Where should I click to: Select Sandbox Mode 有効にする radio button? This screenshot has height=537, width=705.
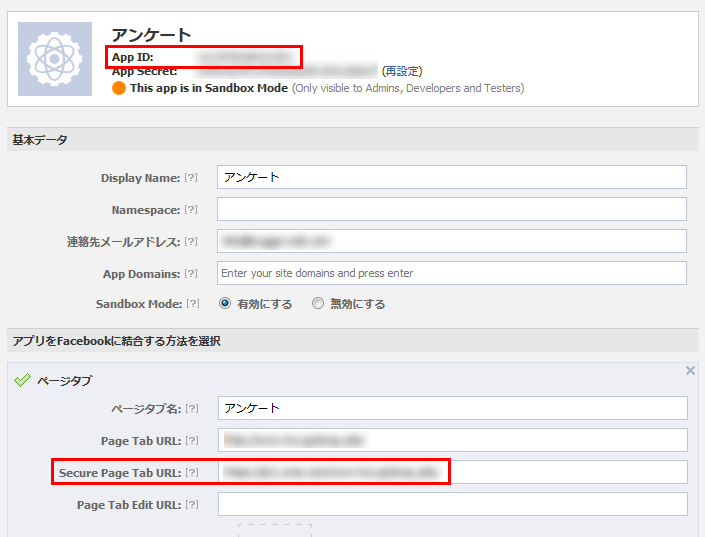coord(225,304)
